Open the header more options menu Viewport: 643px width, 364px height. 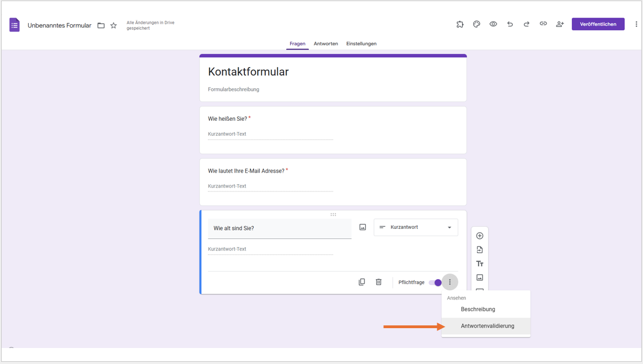(x=636, y=24)
